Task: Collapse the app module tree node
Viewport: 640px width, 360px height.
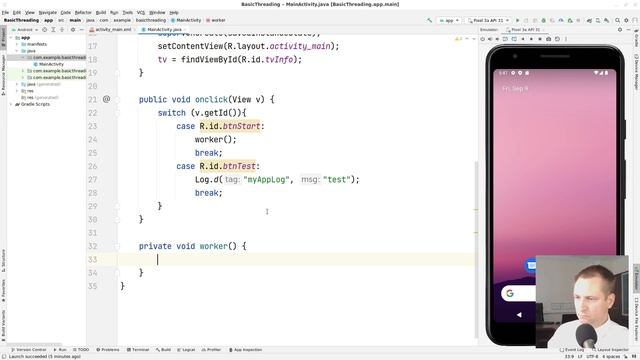Action: (x=11, y=38)
